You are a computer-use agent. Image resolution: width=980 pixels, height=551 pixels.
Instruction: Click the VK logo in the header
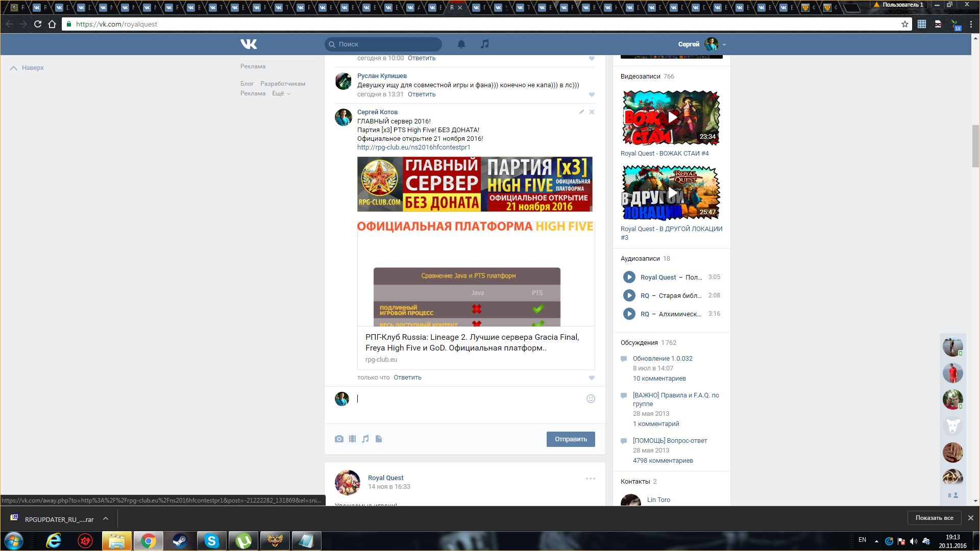(249, 44)
